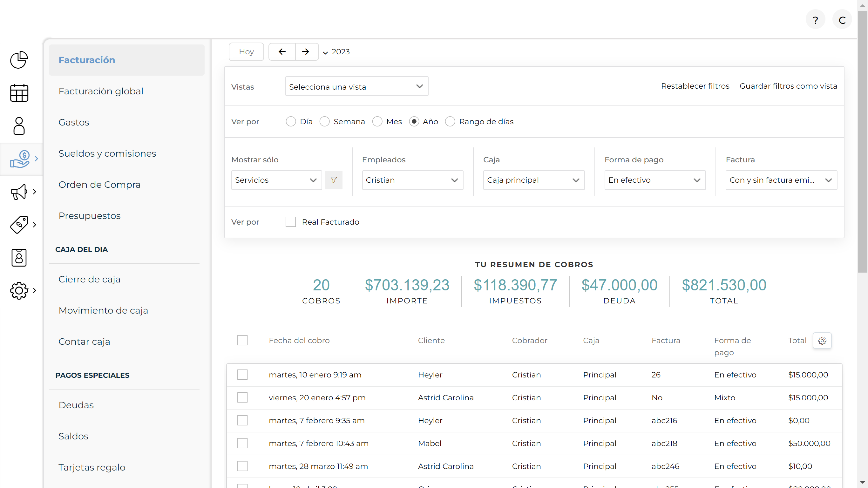Select the Semana radio button

pos(324,121)
